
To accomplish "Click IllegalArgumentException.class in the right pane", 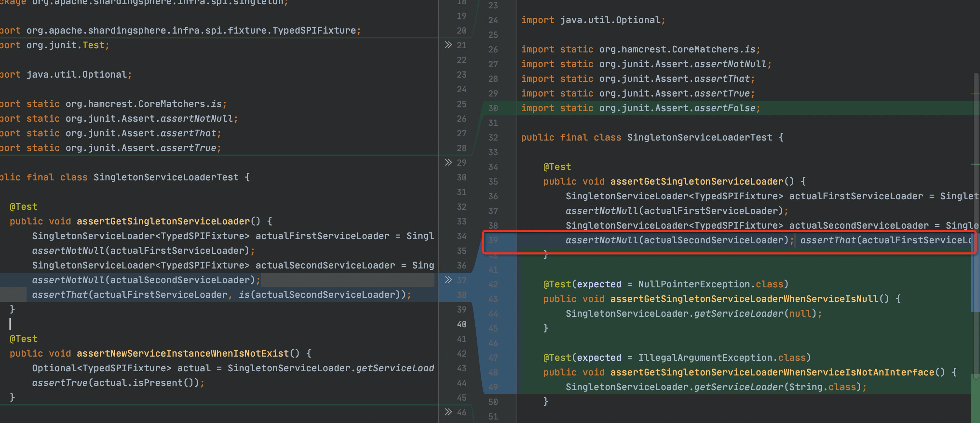I will 722,358.
